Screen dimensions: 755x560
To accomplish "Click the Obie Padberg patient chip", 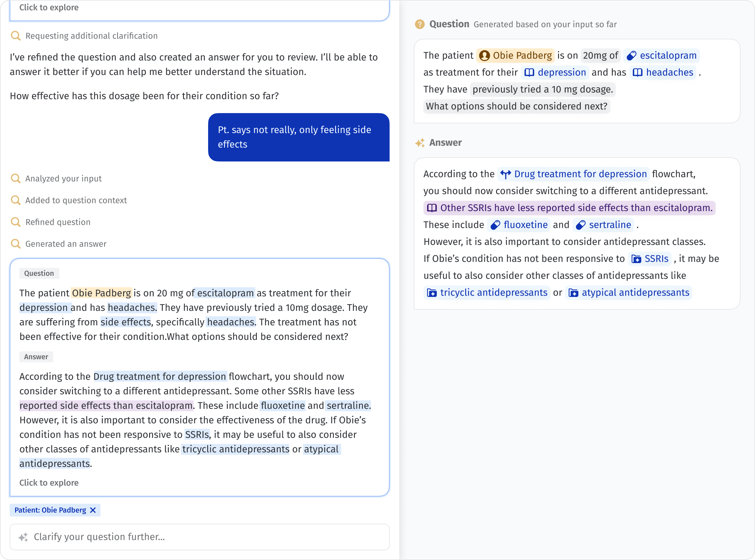I will click(515, 56).
